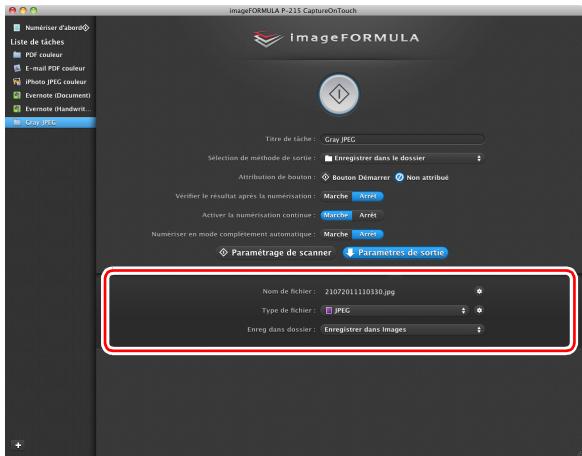Select the E-mail PDF couleur task
582x456 pixels.
[50, 68]
